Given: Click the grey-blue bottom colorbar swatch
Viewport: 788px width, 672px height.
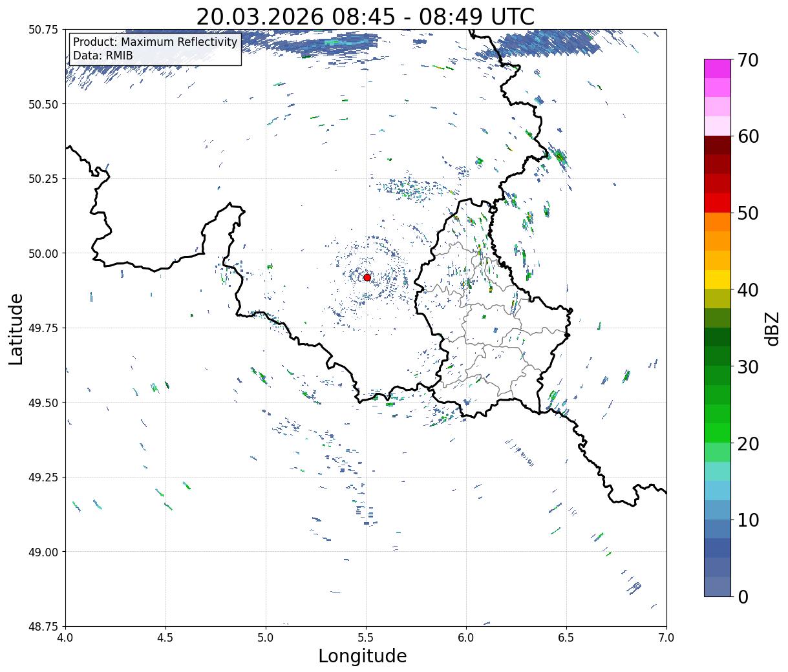Looking at the screenshot, I should pos(718,587).
